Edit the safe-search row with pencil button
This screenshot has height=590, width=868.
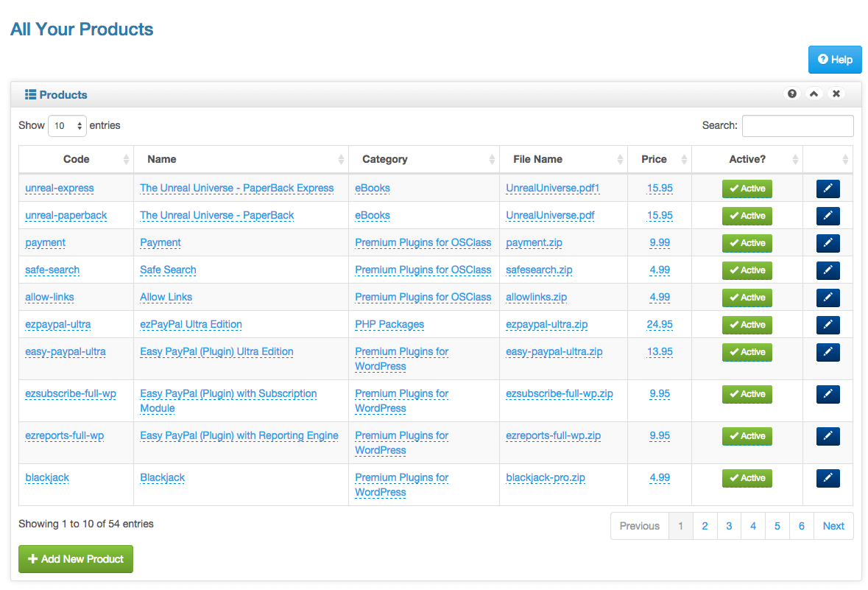pyautogui.click(x=828, y=270)
